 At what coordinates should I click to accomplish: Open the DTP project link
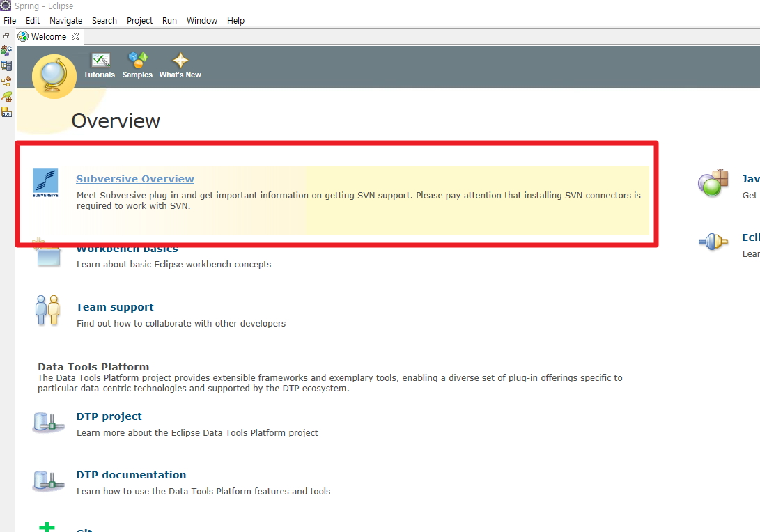[x=109, y=416]
